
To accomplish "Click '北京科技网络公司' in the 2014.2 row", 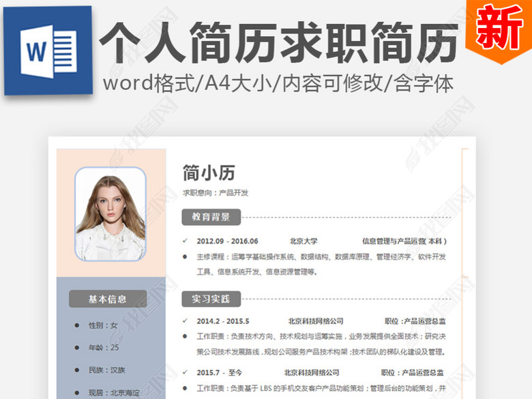I will pos(316,321).
